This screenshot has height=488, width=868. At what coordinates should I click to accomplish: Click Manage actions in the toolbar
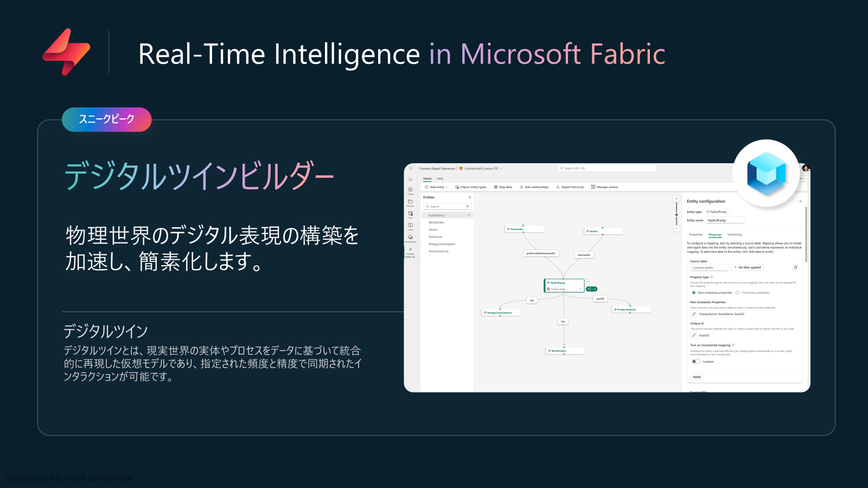click(x=605, y=187)
